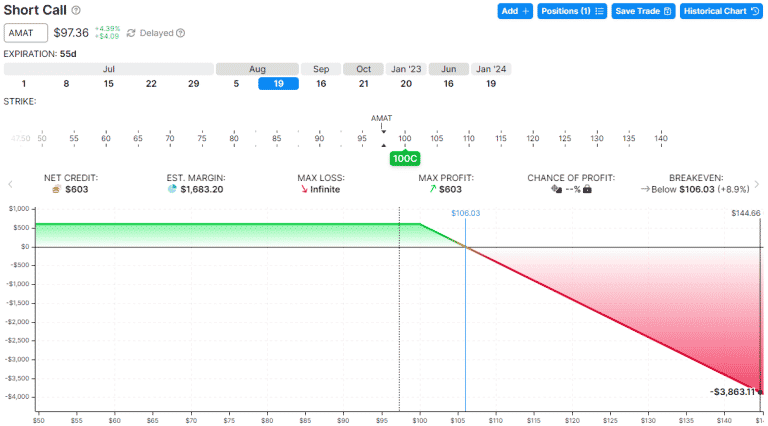Click the lock icon in Chance of Profit
The width and height of the screenshot is (768, 426).
(x=588, y=189)
